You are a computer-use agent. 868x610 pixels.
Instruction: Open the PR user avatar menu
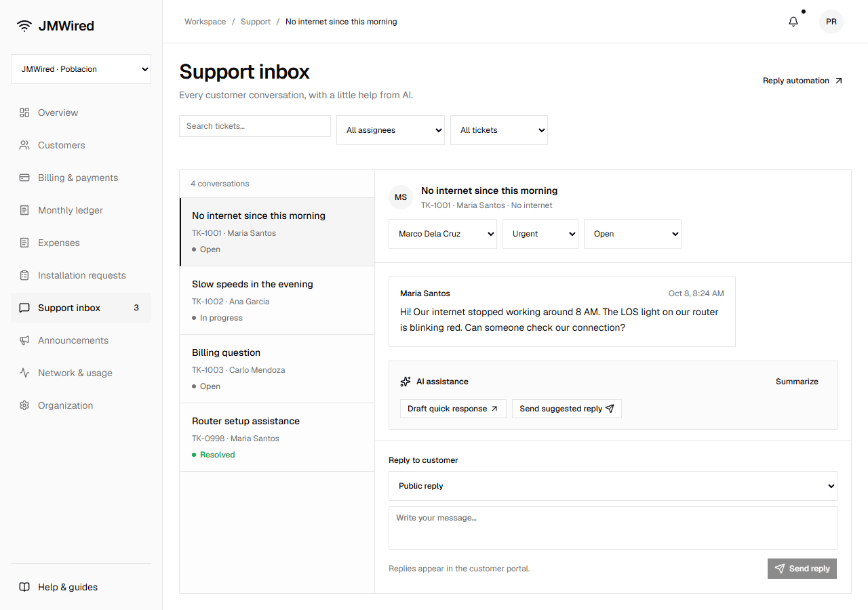coord(831,22)
